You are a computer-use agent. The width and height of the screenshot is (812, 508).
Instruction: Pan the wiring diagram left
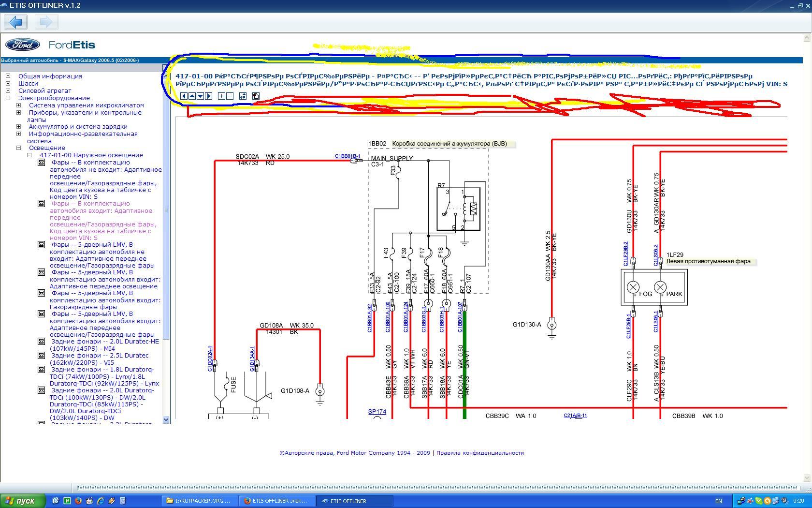pos(184,96)
